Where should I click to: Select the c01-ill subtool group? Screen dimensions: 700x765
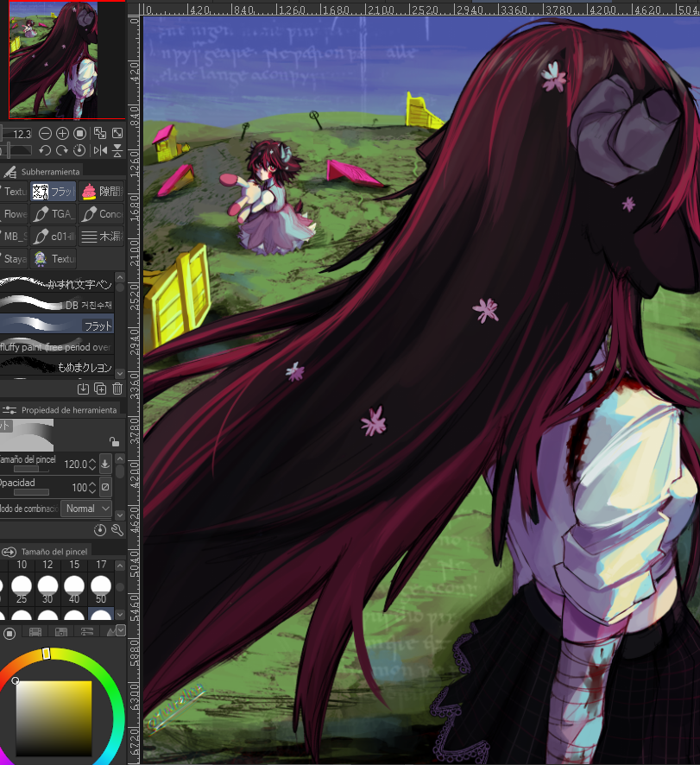(x=54, y=237)
